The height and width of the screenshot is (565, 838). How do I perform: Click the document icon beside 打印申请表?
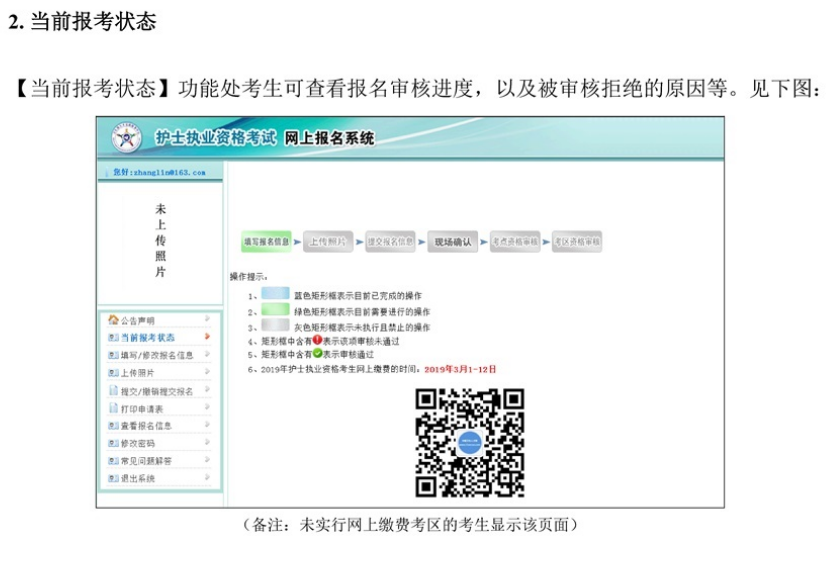pyautogui.click(x=112, y=408)
